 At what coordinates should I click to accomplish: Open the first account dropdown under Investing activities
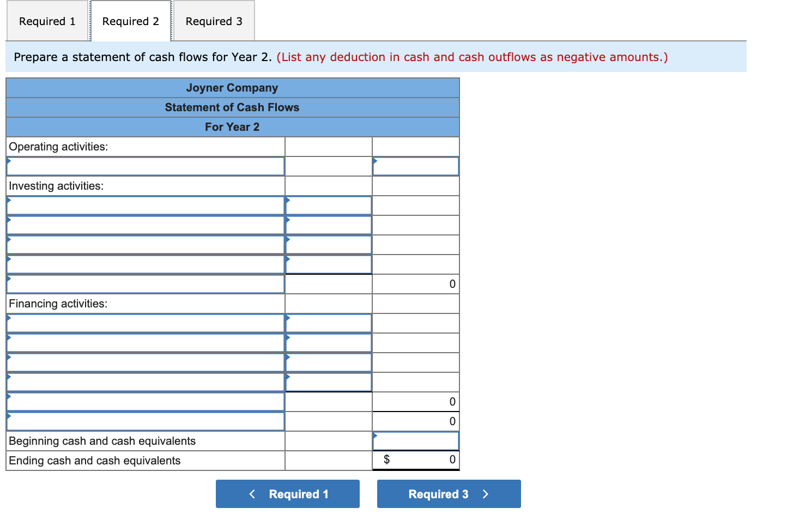click(145, 205)
